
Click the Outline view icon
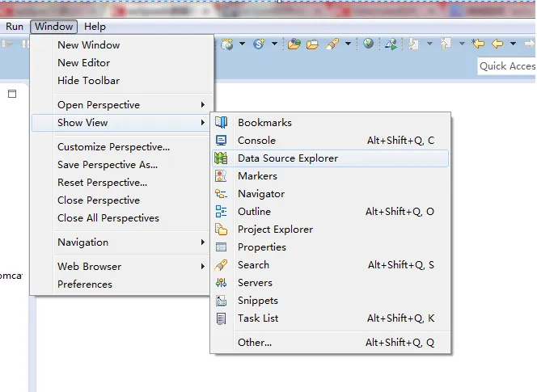click(x=221, y=211)
